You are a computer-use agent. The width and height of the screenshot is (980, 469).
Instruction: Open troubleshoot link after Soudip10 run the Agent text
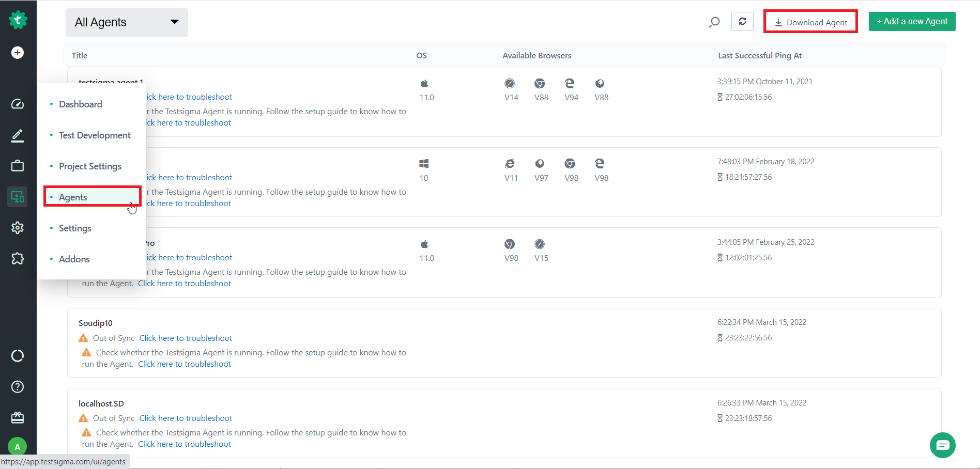point(185,364)
